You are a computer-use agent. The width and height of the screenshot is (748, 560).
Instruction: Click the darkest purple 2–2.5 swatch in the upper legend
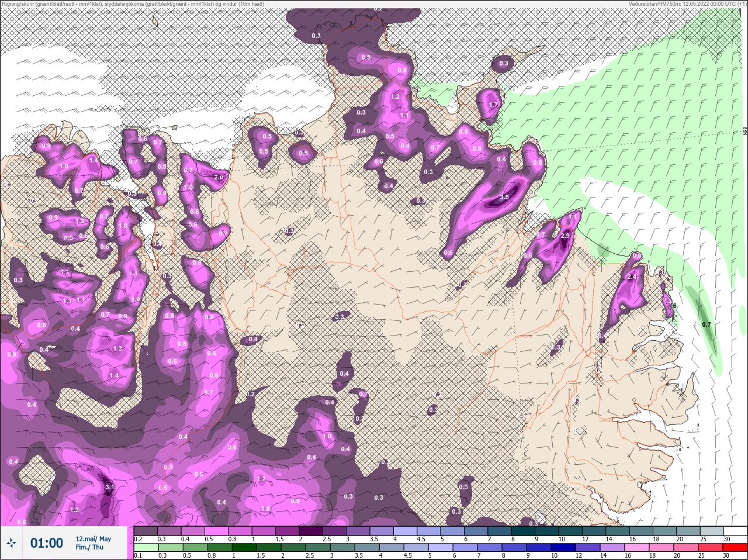click(x=311, y=531)
